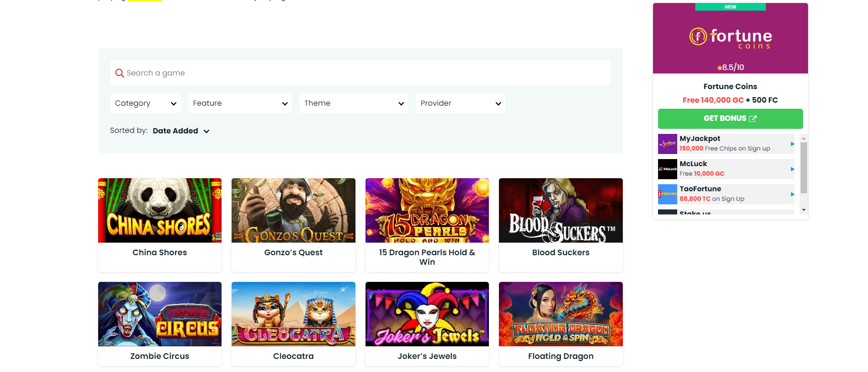Screen dimensions: 868x372
Task: Click the blue arrow next to MyJackpot
Action: [792, 144]
